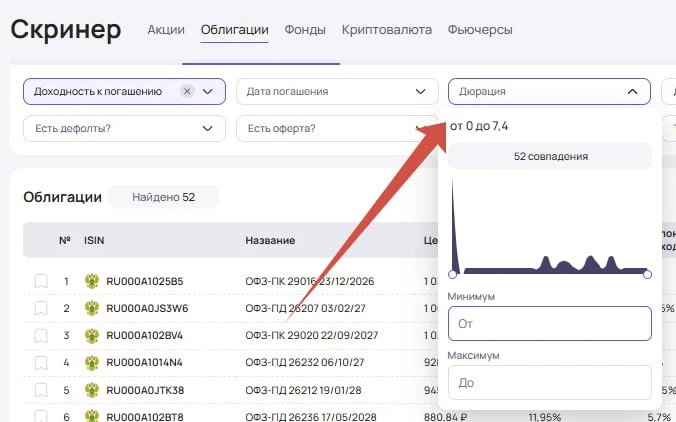Switch to the Фонды tab
The height and width of the screenshot is (422, 676).
(305, 30)
